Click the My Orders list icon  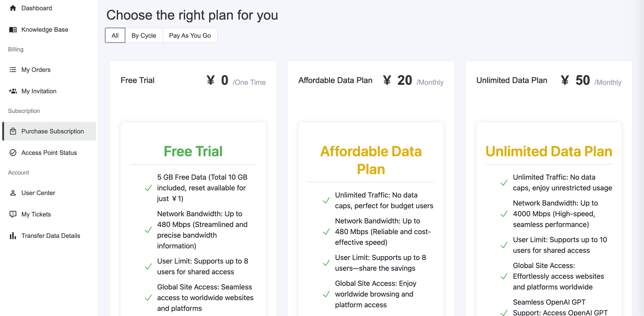click(13, 70)
